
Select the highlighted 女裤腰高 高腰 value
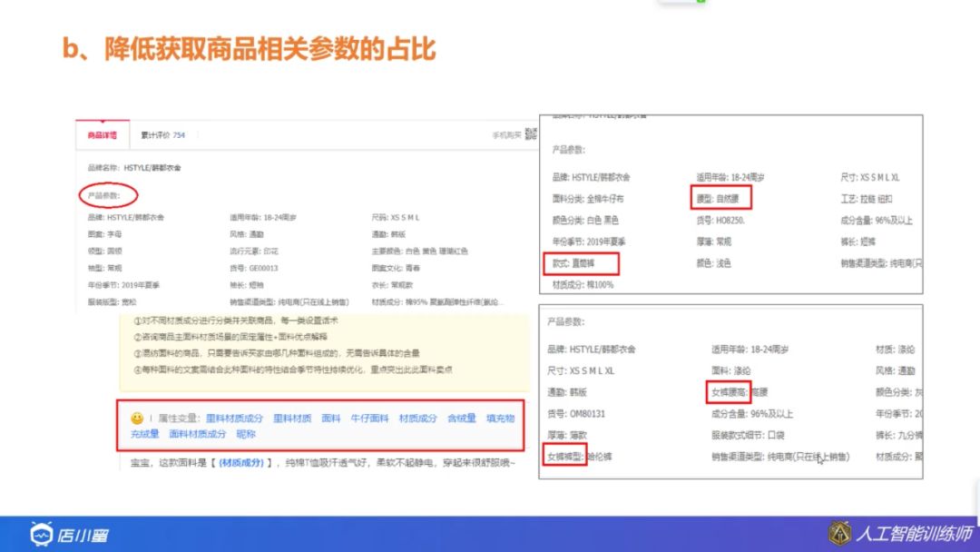[730, 392]
